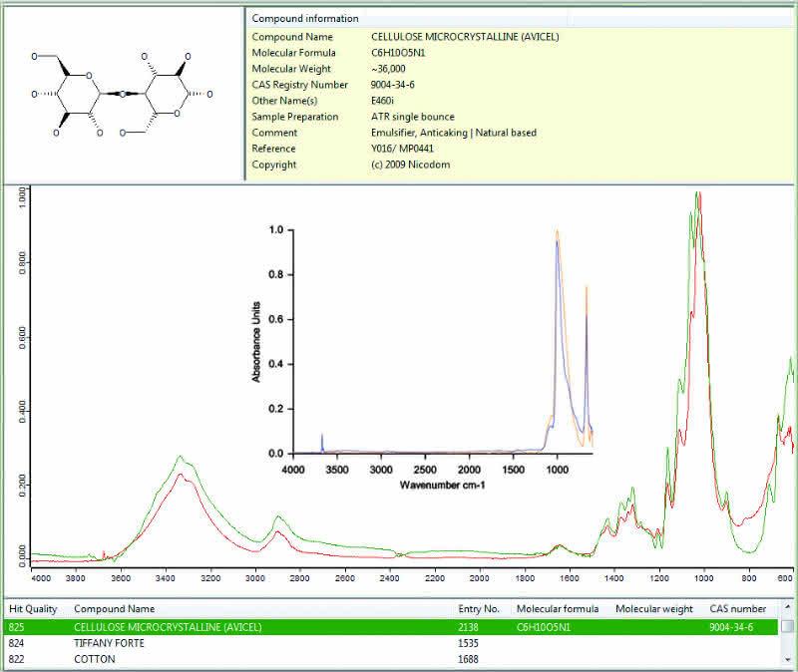Click the Molecular Weight value ~36,000
Image resolution: width=798 pixels, height=672 pixels.
point(388,69)
